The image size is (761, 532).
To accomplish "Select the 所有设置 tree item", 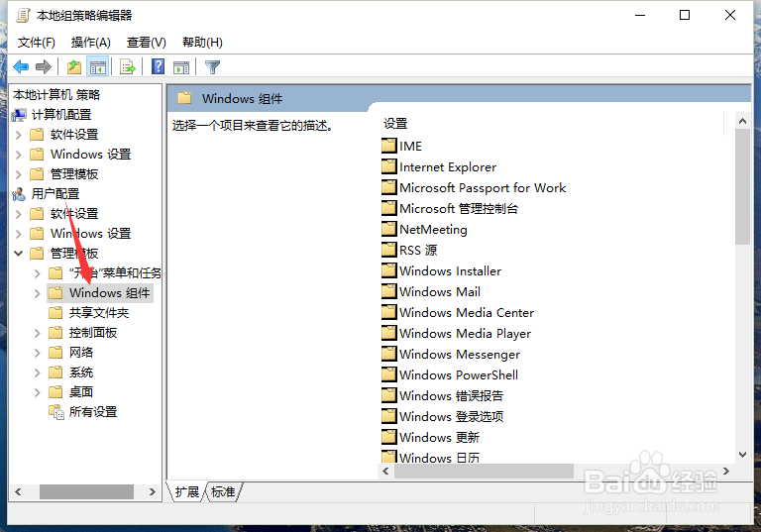I will (x=93, y=411).
